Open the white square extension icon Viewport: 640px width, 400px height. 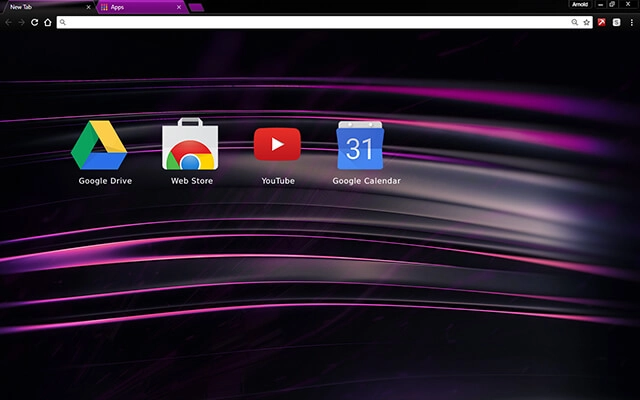pyautogui.click(x=616, y=22)
